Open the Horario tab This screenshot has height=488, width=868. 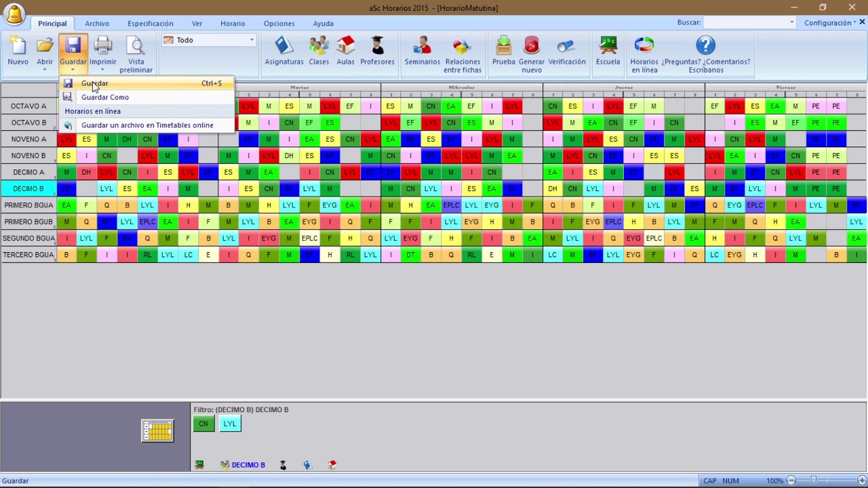coord(233,24)
